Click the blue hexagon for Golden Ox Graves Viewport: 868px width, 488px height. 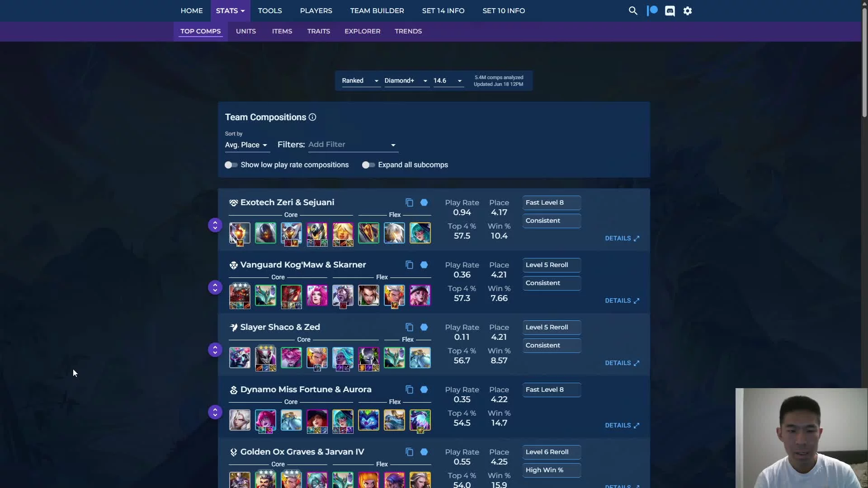(x=424, y=452)
